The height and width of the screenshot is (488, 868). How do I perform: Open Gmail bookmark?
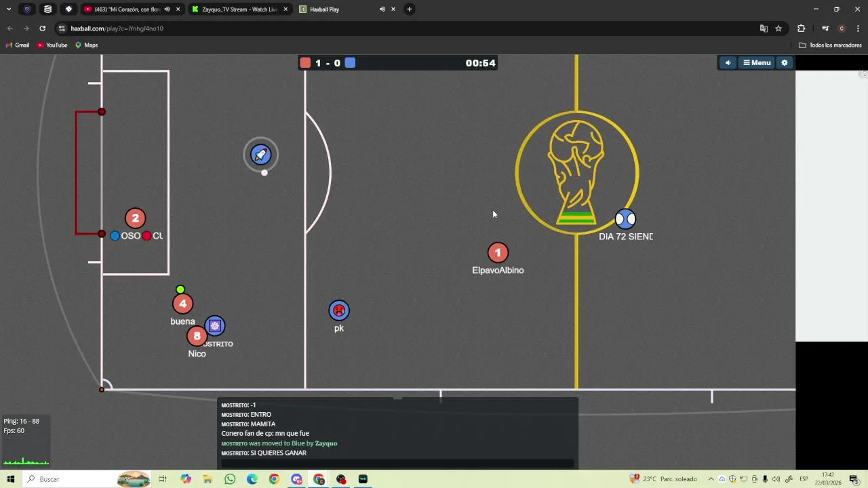click(18, 45)
